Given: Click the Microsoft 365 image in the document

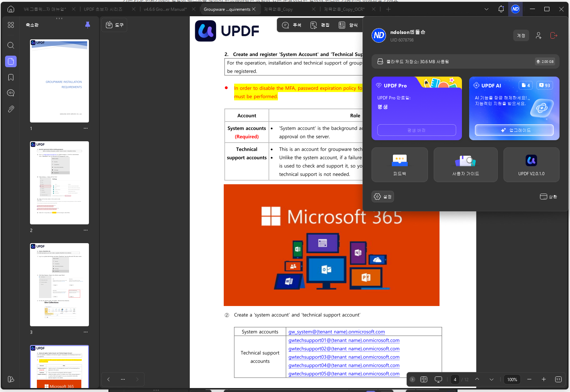Looking at the screenshot, I should pyautogui.click(x=331, y=245).
